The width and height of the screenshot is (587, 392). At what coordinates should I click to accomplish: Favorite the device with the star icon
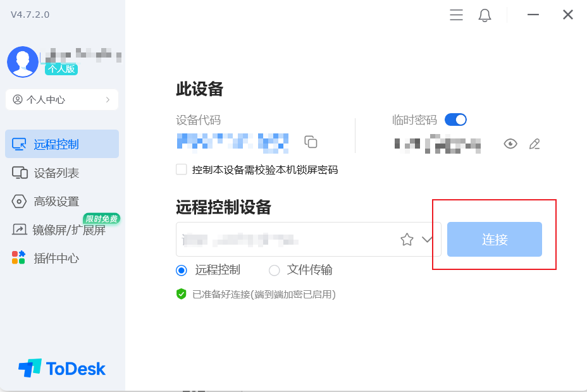coord(407,240)
